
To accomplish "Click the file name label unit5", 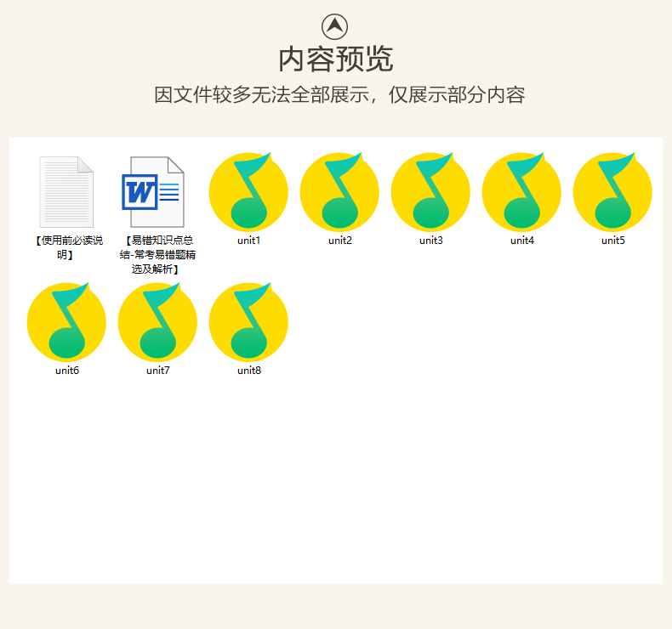I will click(613, 241).
